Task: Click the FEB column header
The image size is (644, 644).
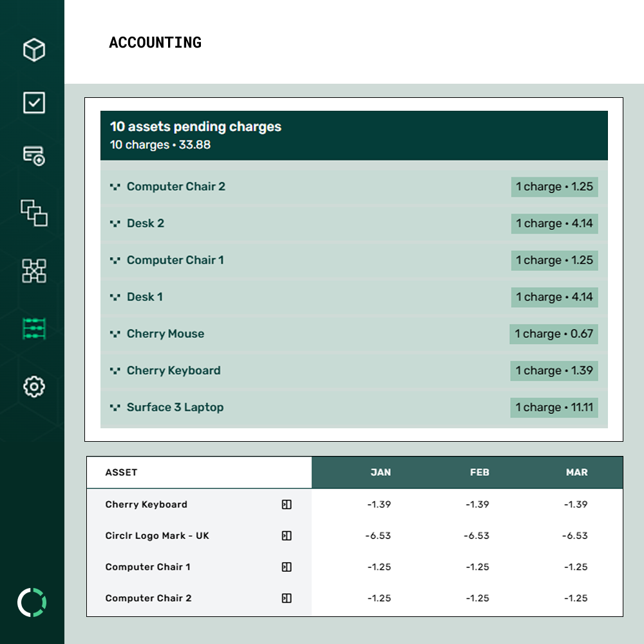Action: coord(480,472)
